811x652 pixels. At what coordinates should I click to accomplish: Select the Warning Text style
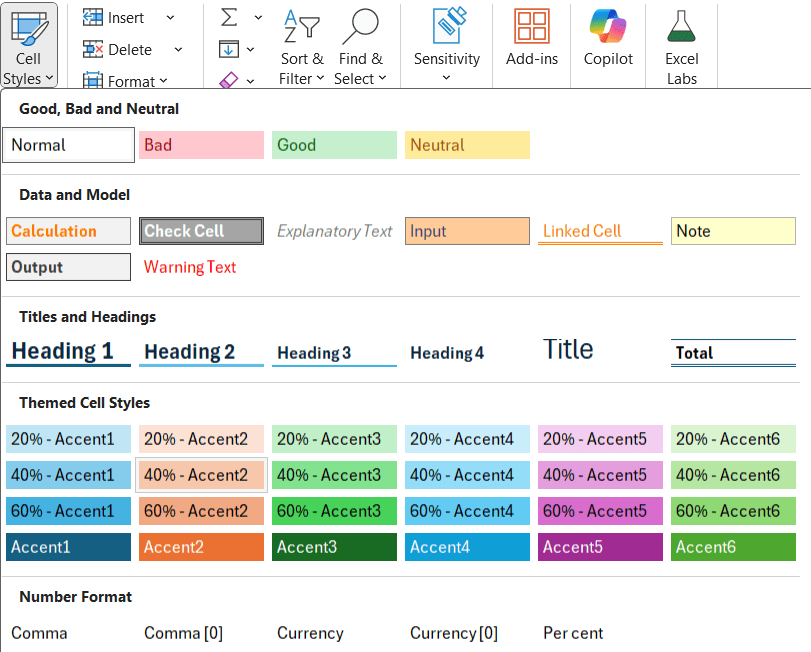click(189, 267)
